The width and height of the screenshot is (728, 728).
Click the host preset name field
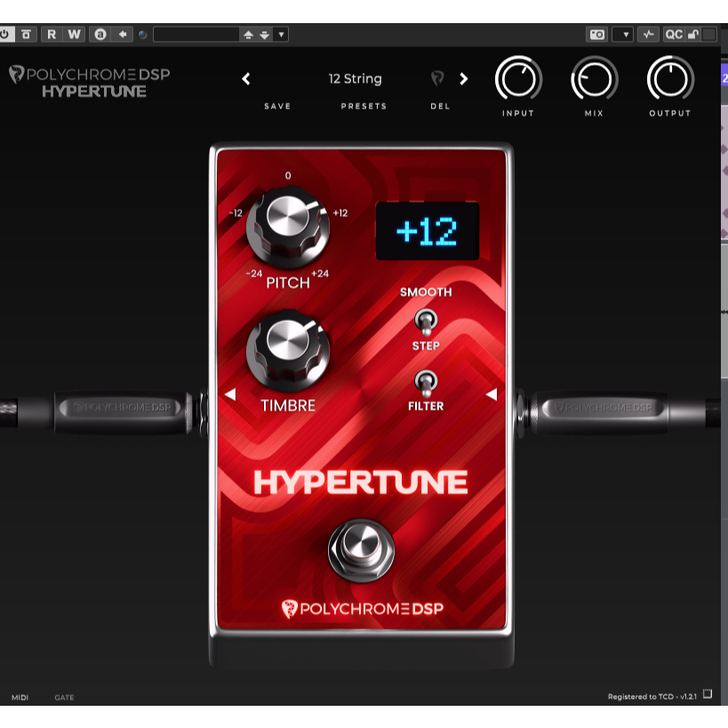[x=196, y=35]
